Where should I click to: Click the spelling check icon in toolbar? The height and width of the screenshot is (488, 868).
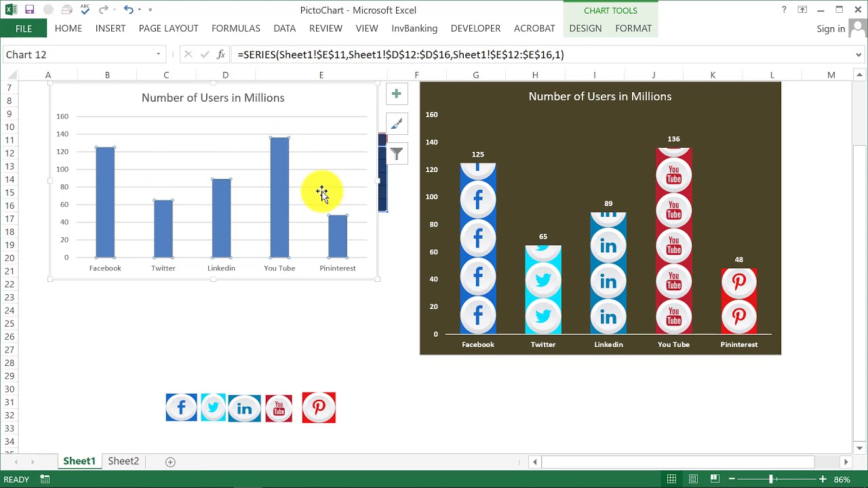(85, 9)
